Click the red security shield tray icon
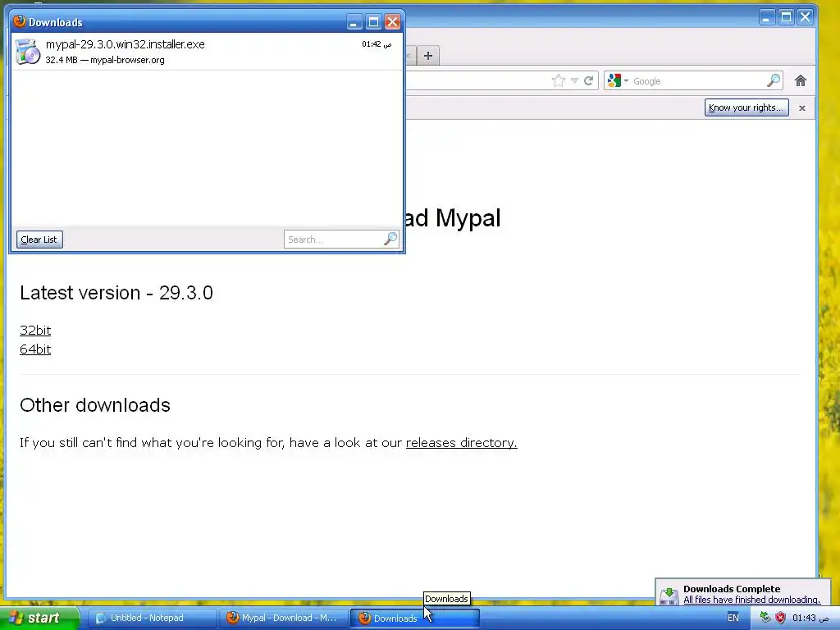The height and width of the screenshot is (630, 840). click(x=781, y=618)
